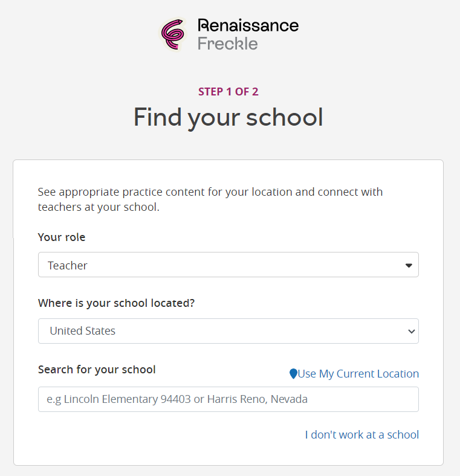The image size is (460, 476).
Task: Click the 'United States' value text
Action: (x=82, y=331)
